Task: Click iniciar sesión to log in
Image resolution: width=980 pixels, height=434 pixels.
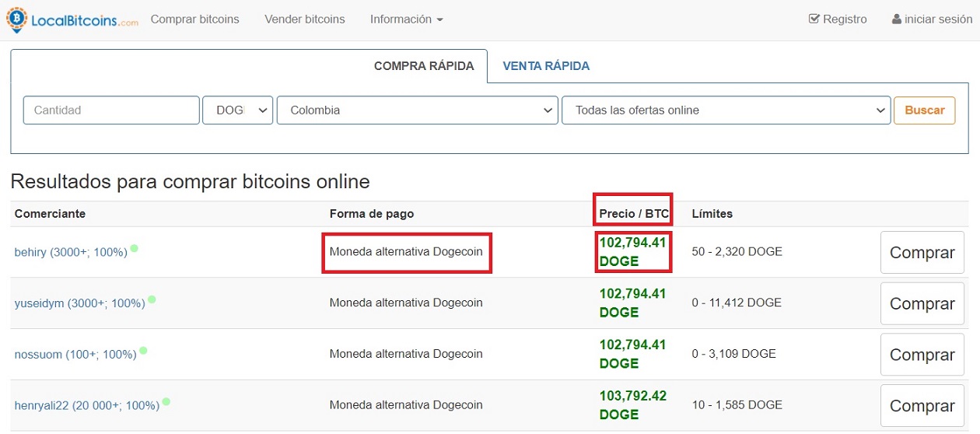Action: [x=932, y=19]
